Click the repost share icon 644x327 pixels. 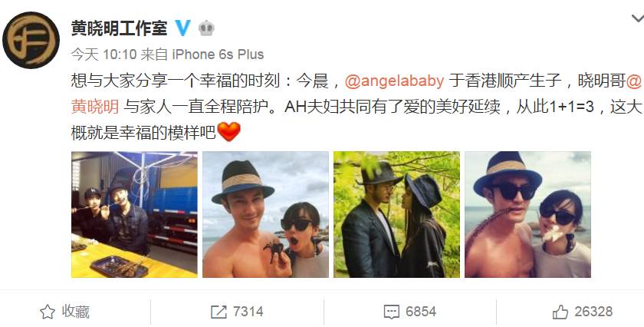pyautogui.click(x=219, y=312)
